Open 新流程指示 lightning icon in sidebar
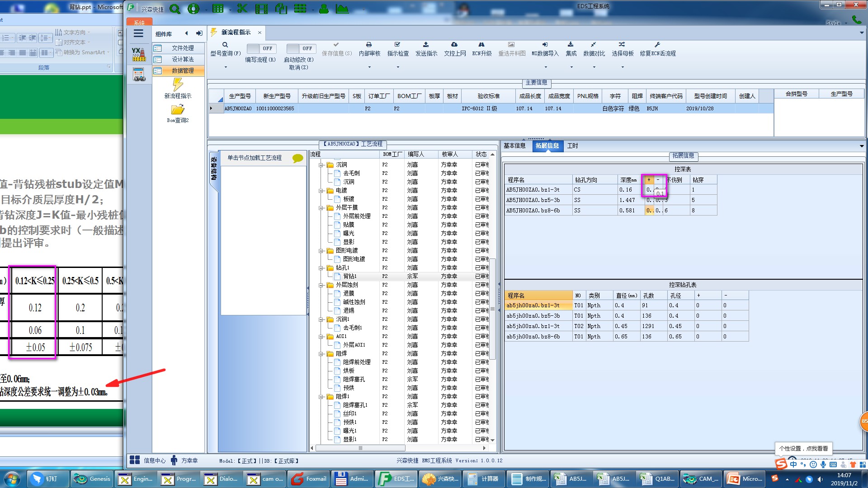 (x=178, y=84)
